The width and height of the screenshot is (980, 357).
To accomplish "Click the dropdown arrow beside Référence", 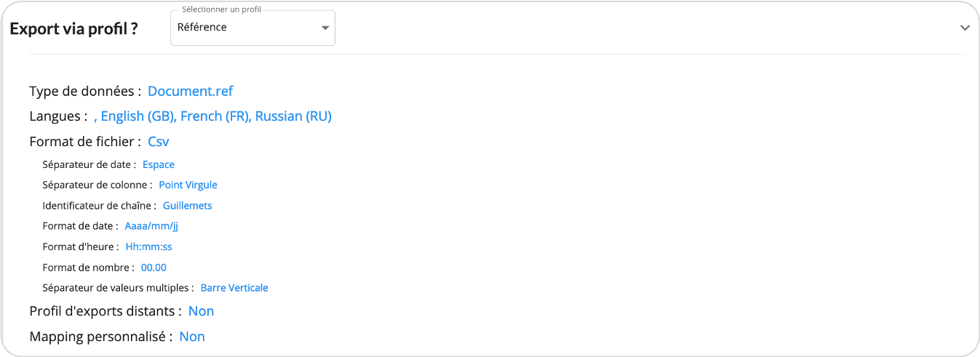I will click(325, 28).
